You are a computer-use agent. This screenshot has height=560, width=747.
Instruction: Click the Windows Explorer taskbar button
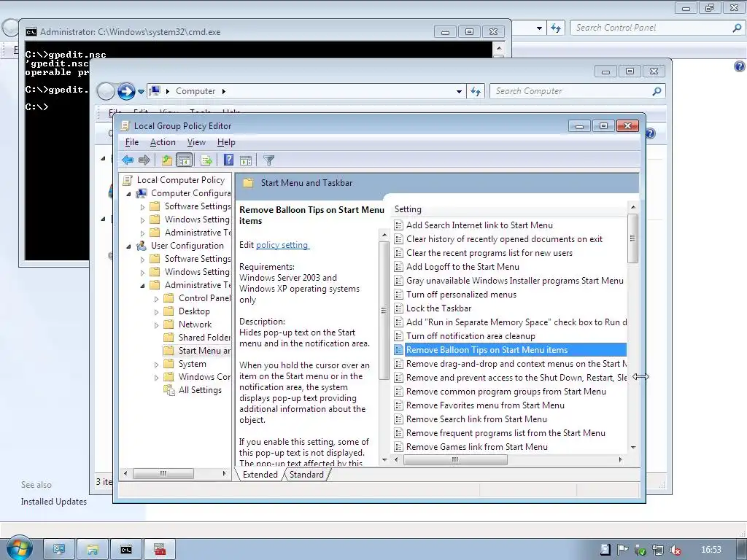coord(93,550)
